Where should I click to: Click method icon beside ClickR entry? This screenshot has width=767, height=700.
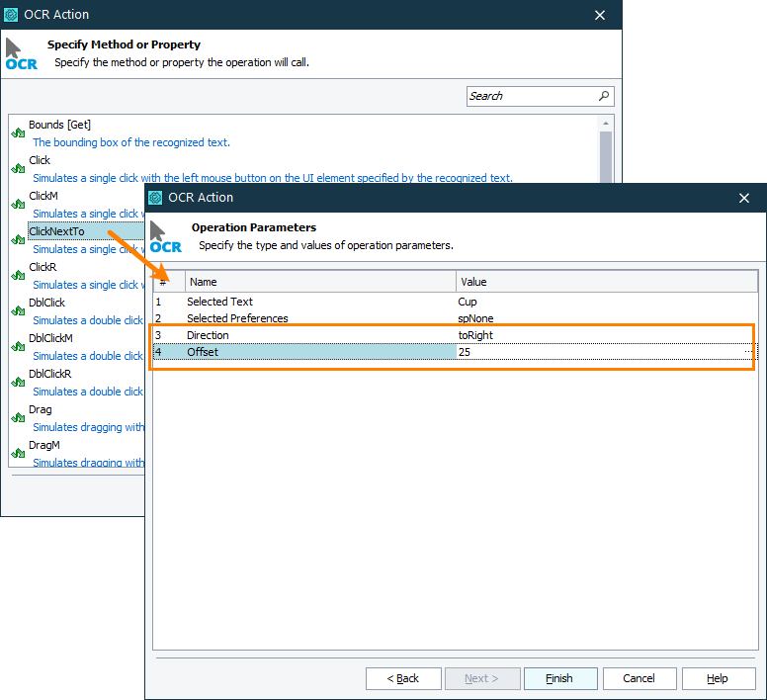(18, 276)
